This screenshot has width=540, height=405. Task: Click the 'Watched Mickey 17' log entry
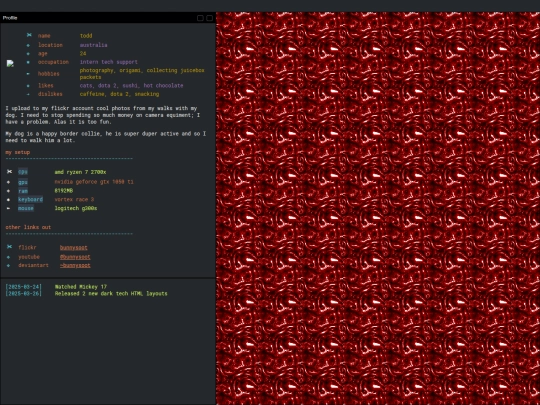click(x=81, y=287)
